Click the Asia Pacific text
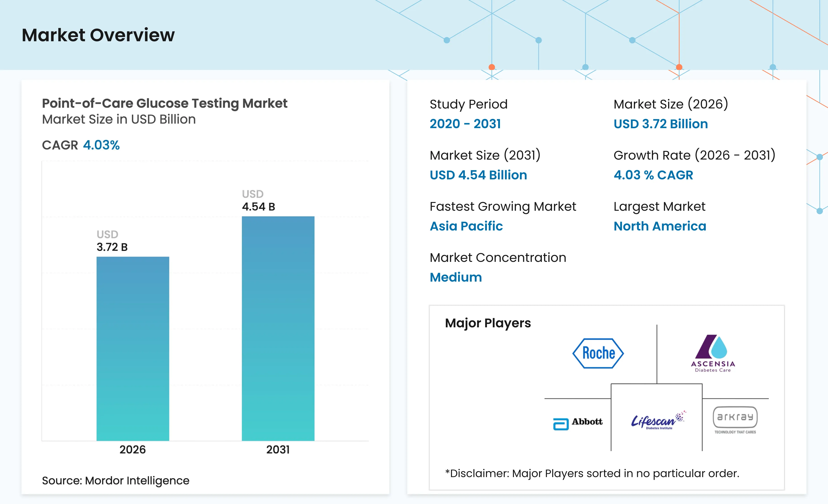 coord(466,226)
